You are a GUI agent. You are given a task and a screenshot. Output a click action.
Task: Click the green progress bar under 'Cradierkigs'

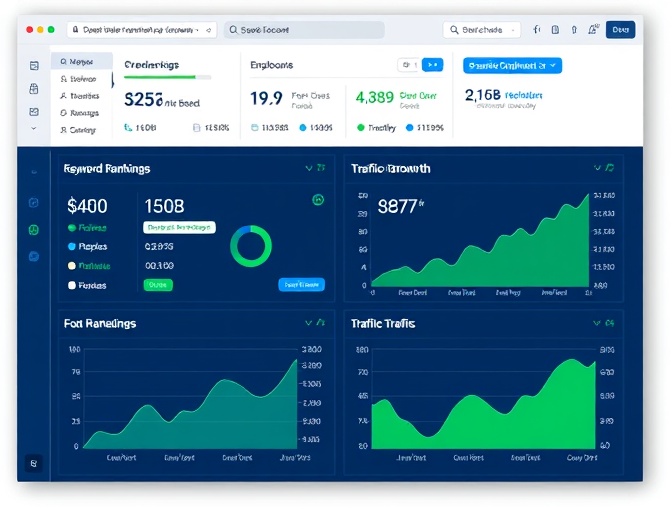click(x=167, y=78)
